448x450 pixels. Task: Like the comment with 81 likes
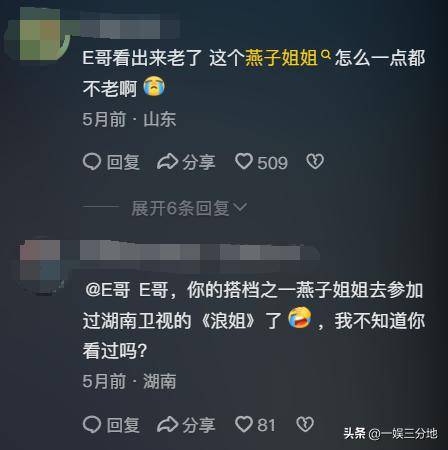[x=244, y=424]
